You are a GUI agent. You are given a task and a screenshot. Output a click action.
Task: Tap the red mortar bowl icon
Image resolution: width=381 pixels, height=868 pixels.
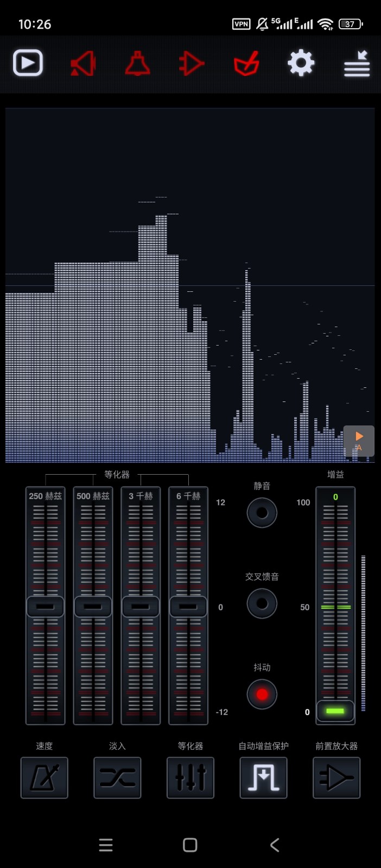(246, 64)
